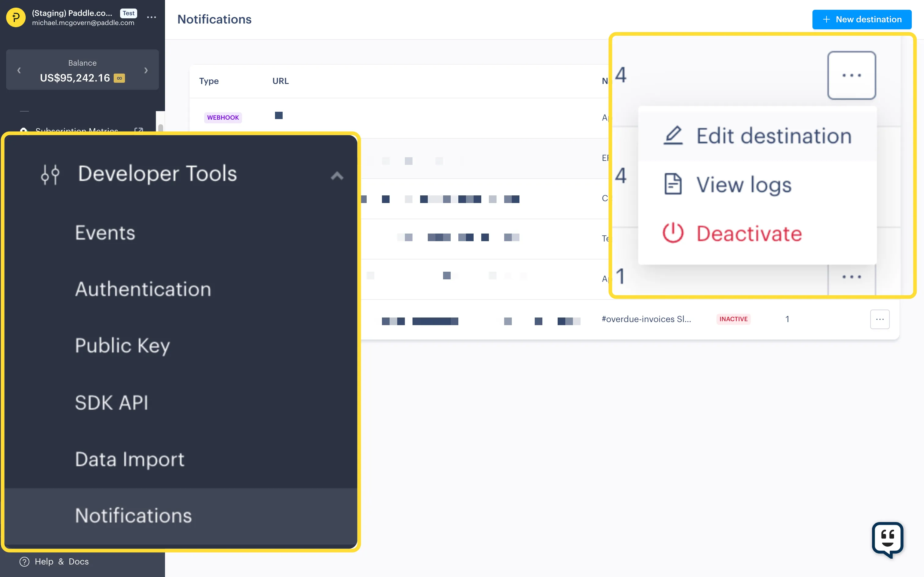Click the Paddle logo icon
924x577 pixels.
coord(15,17)
